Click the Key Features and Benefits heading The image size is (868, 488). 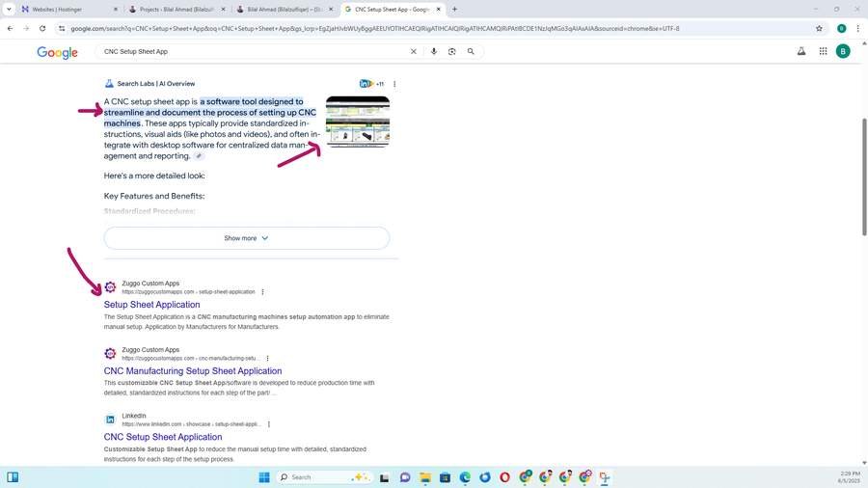click(x=154, y=196)
